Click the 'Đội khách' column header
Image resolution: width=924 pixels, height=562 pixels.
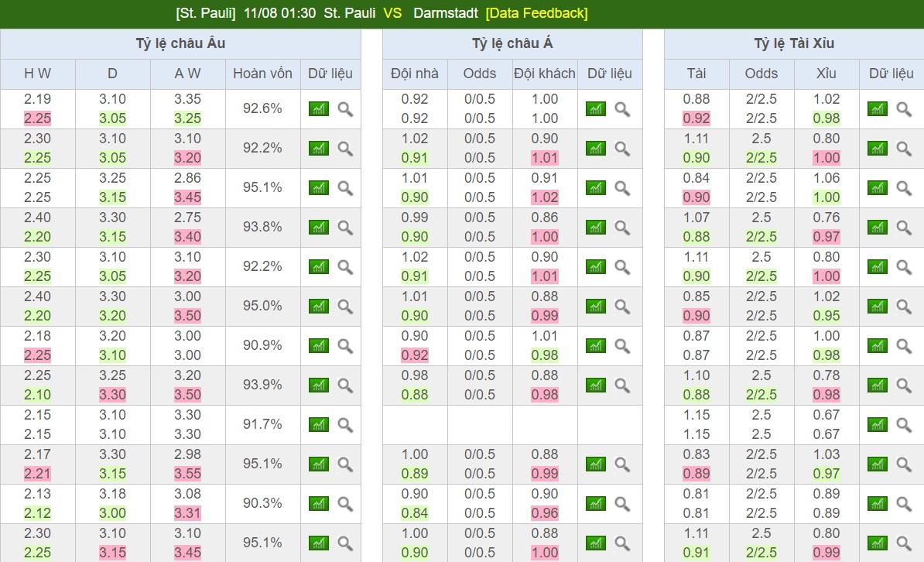coord(545,74)
